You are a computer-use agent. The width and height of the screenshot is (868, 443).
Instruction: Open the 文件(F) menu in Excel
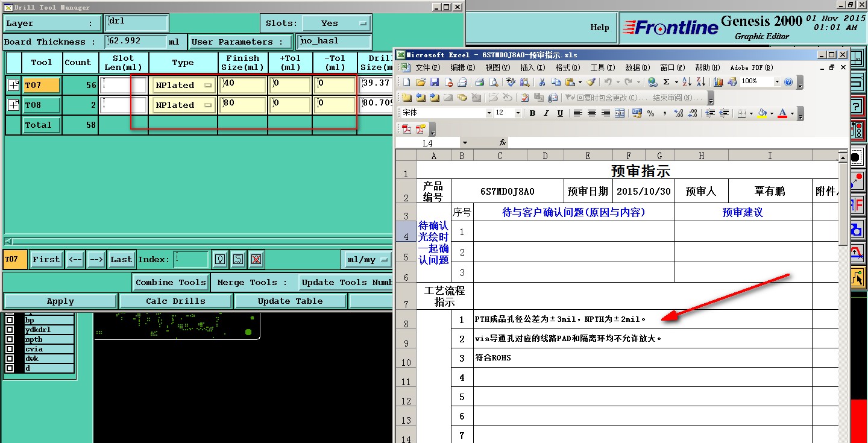pyautogui.click(x=427, y=68)
